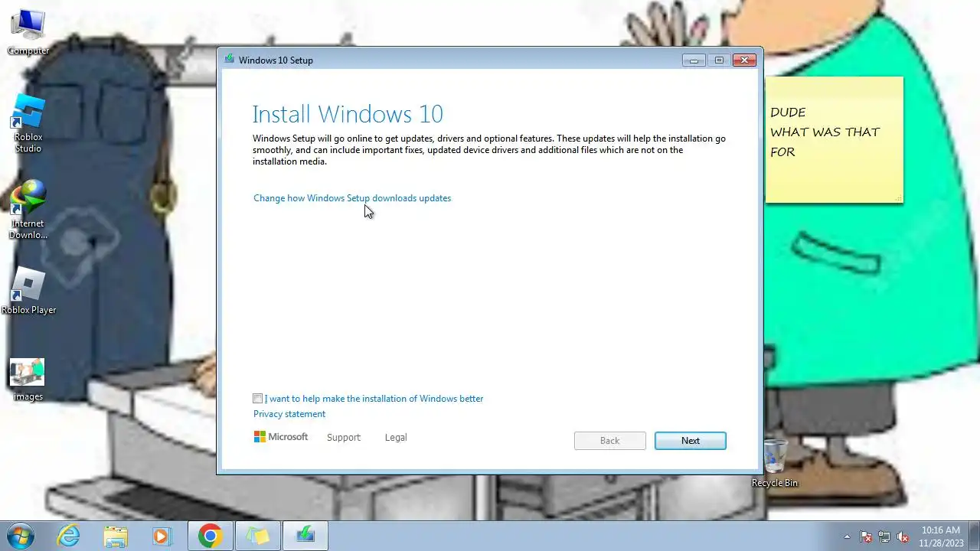Click the Windows 10 Setup title bar icon
This screenshot has width=980, height=551.
coord(230,60)
